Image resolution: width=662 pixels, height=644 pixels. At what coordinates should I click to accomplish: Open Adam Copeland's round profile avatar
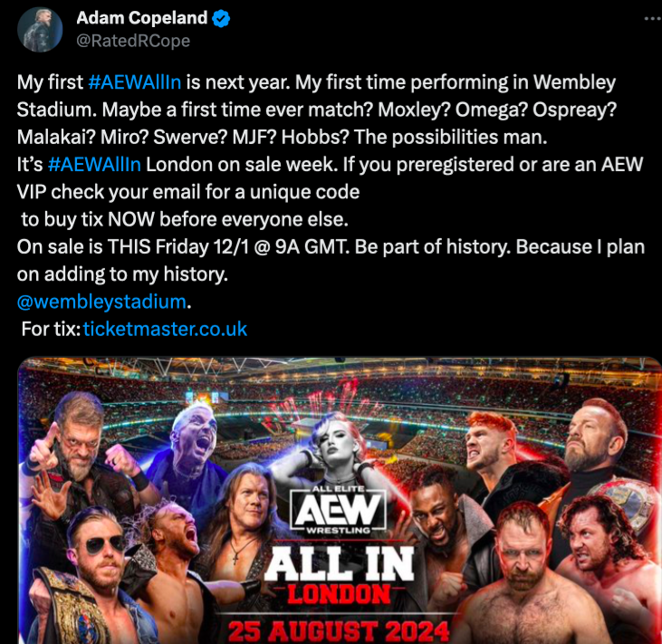(40, 30)
